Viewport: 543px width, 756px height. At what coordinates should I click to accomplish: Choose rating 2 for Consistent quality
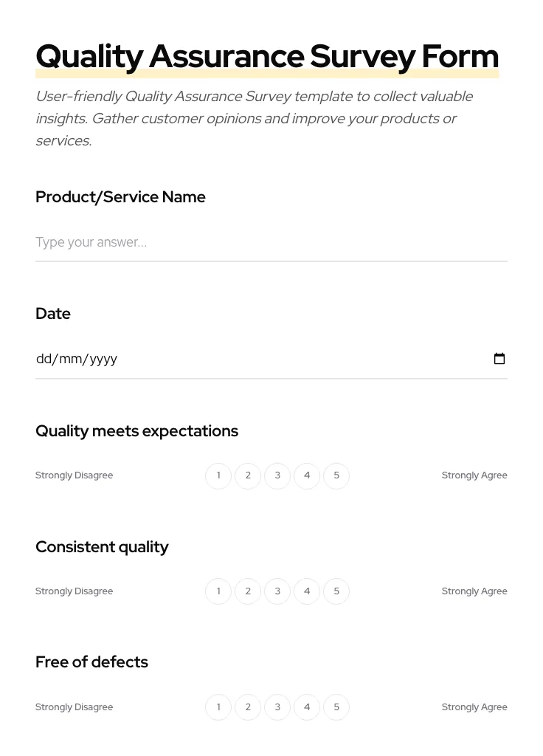(248, 591)
